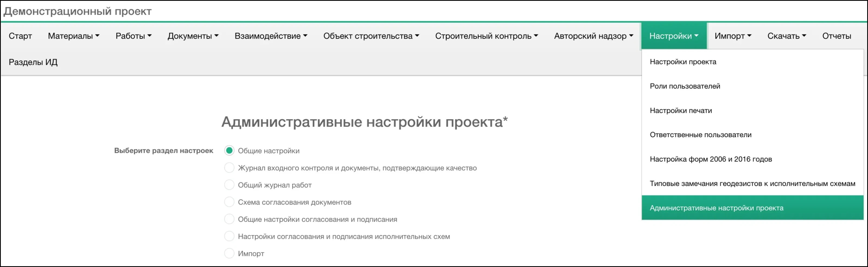Pick the Импорт radio button option
Viewport: 868px width, 267px height.
tap(229, 253)
